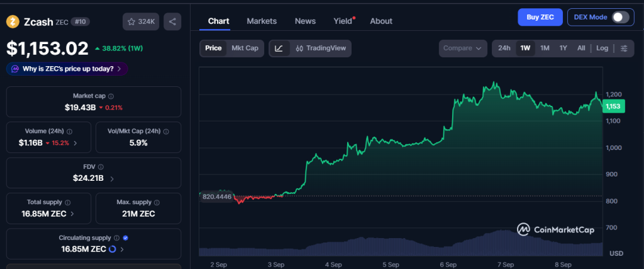Click the 21M ZEC max supply value
The width and height of the screenshot is (644, 269).
point(138,214)
